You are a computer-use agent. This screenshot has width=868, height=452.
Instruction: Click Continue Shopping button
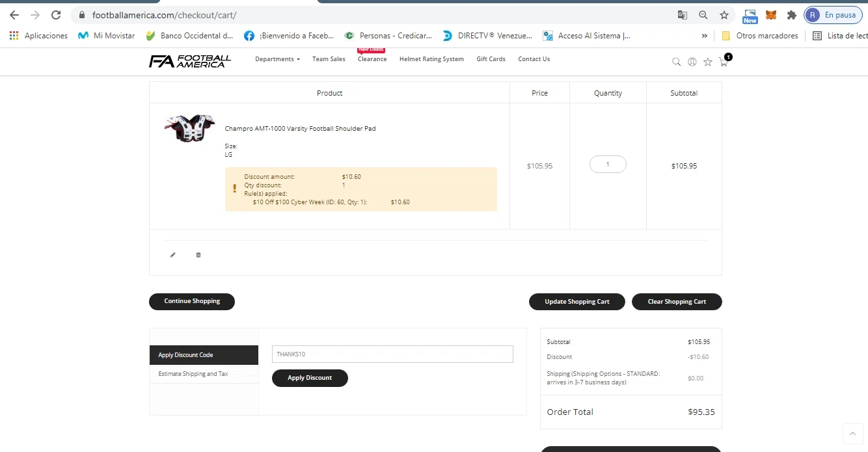coord(192,301)
